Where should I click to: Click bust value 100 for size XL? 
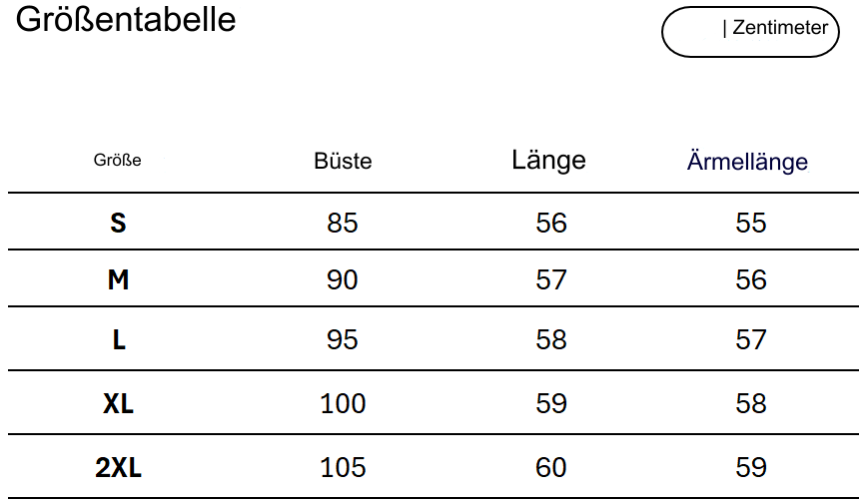coord(343,404)
